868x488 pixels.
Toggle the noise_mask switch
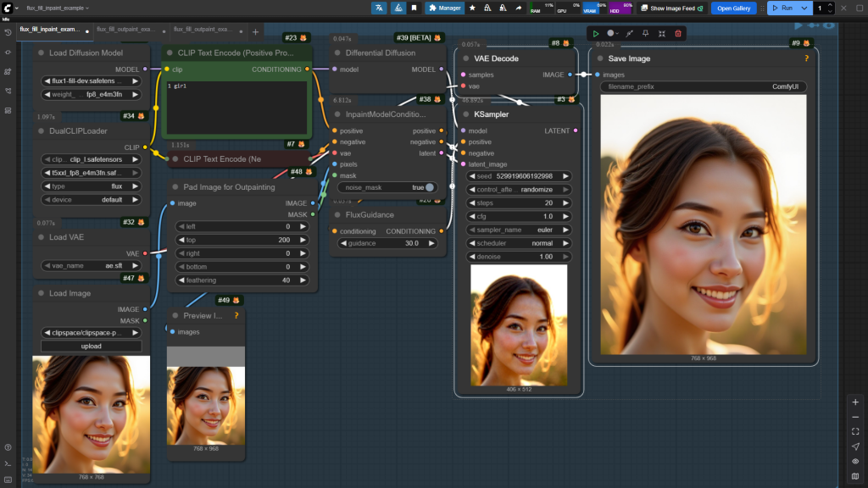430,187
